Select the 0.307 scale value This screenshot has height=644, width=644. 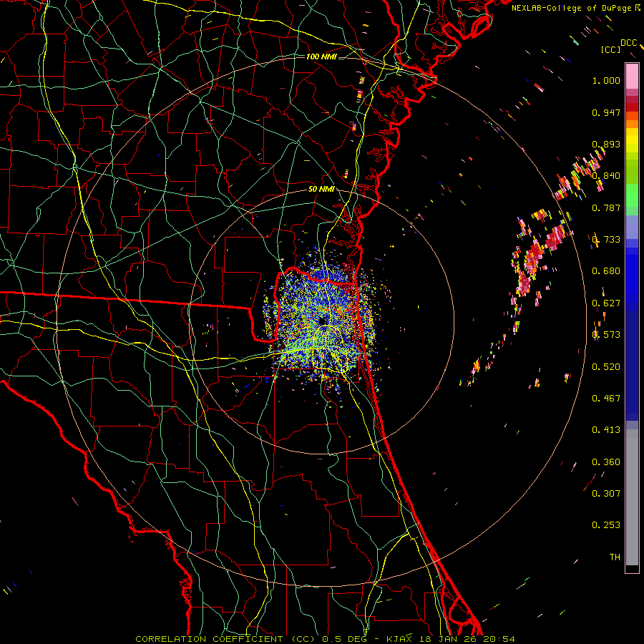pos(606,494)
